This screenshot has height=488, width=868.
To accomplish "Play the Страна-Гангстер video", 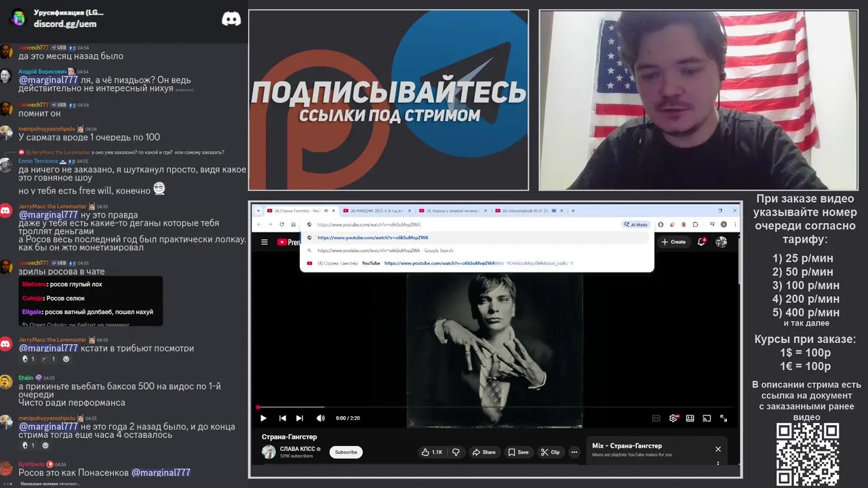I will point(264,418).
